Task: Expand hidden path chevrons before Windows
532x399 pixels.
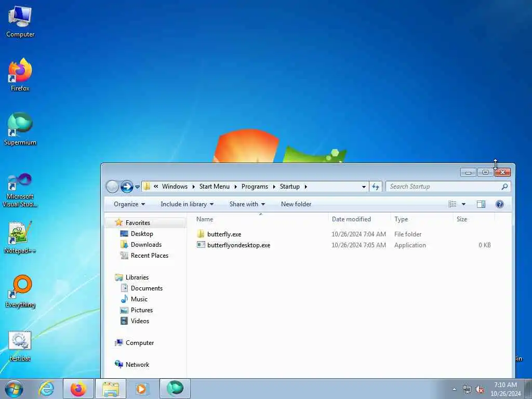Action: tap(156, 187)
